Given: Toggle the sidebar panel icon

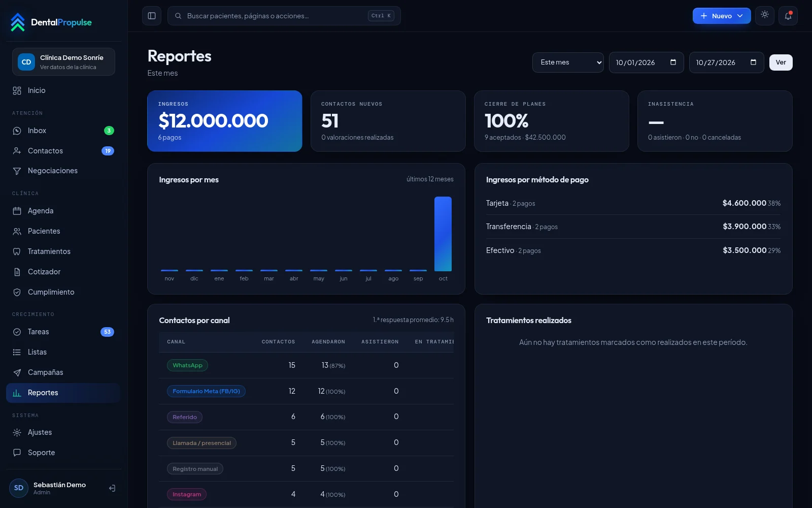Looking at the screenshot, I should coord(152,16).
